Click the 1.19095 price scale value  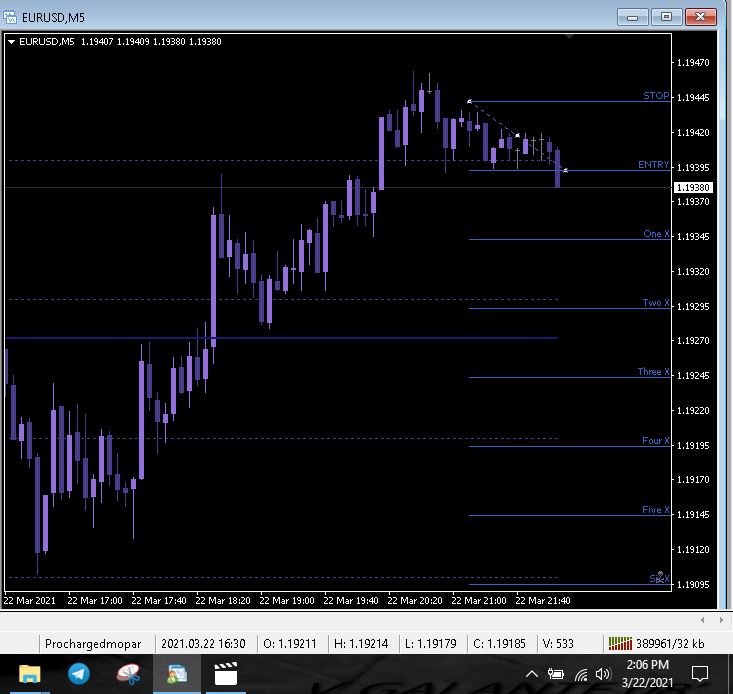pos(693,584)
